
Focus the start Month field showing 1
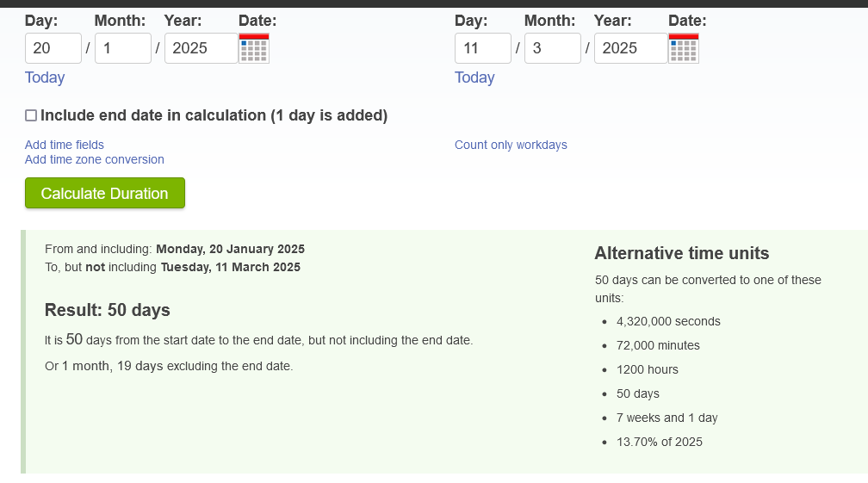point(122,48)
